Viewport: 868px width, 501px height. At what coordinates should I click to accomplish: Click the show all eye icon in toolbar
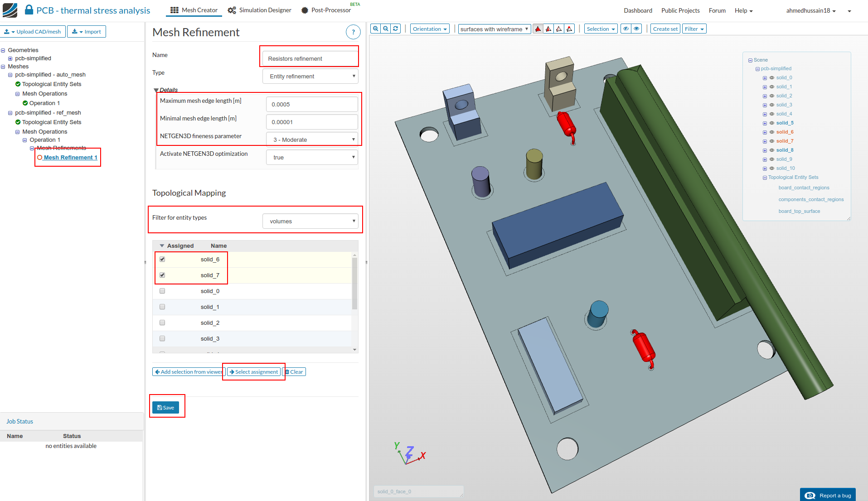[x=636, y=29]
